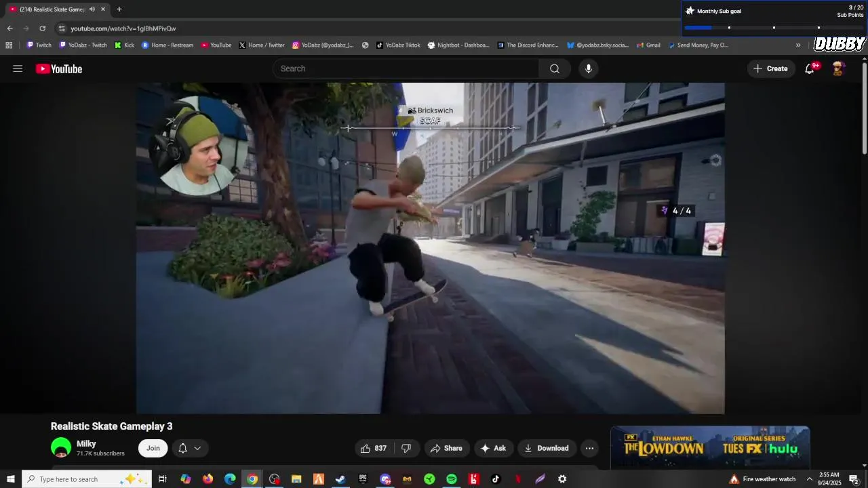Expand the notification preference chevron
The height and width of the screenshot is (488, 868).
197,448
